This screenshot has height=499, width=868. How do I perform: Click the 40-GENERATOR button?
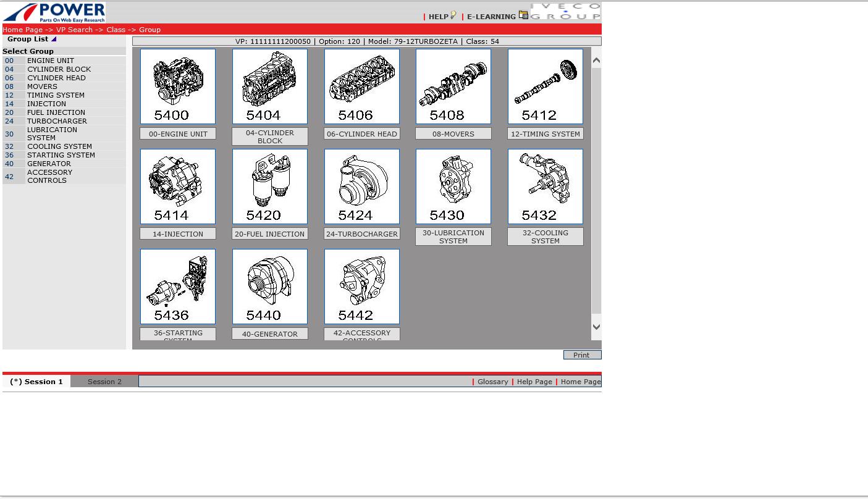pos(270,333)
